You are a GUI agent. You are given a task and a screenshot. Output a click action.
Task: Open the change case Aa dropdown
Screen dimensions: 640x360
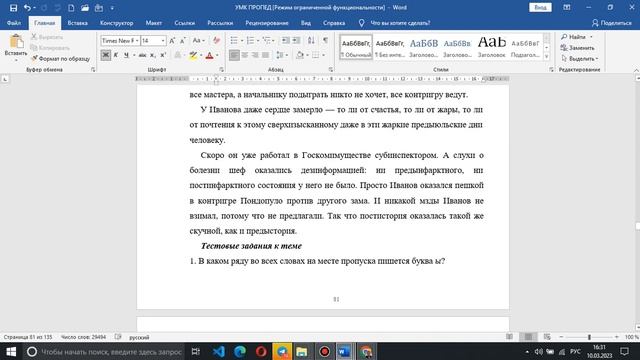[198, 40]
